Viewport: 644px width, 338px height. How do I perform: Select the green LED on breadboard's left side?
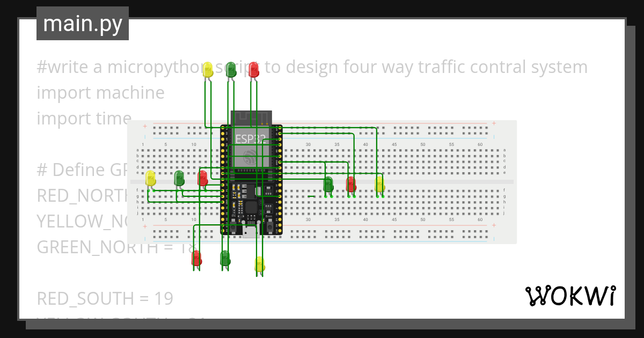(179, 178)
